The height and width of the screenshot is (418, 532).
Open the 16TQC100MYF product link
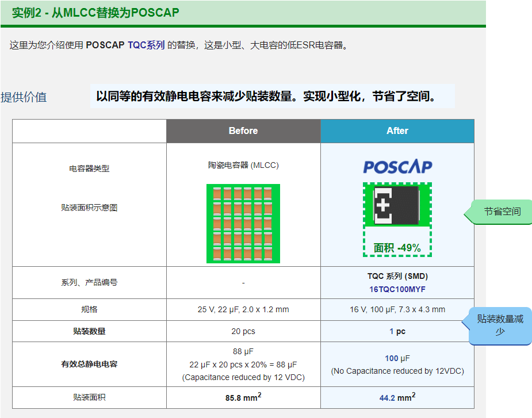pos(397,289)
